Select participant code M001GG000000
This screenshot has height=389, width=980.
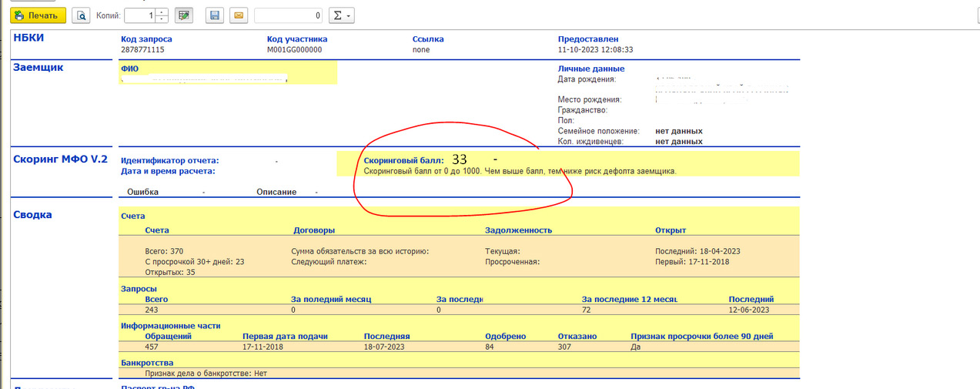pos(294,49)
